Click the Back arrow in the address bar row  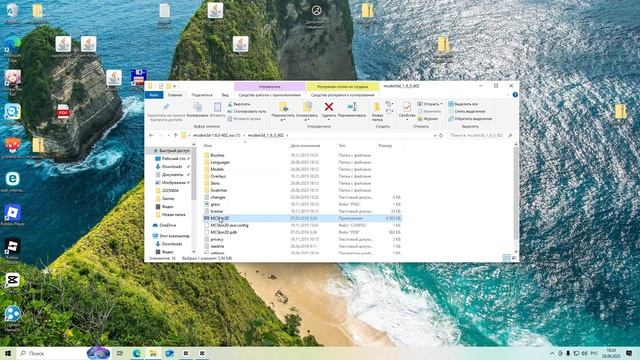[x=151, y=135]
